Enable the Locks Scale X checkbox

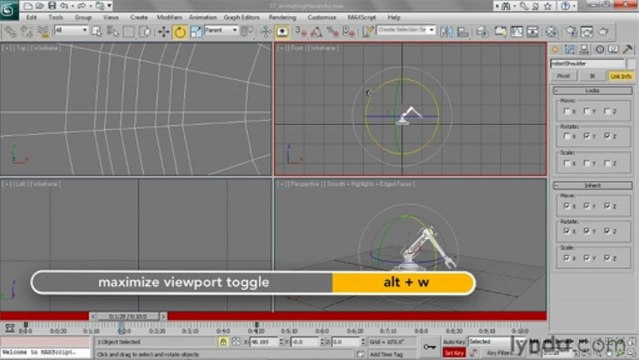tap(566, 163)
